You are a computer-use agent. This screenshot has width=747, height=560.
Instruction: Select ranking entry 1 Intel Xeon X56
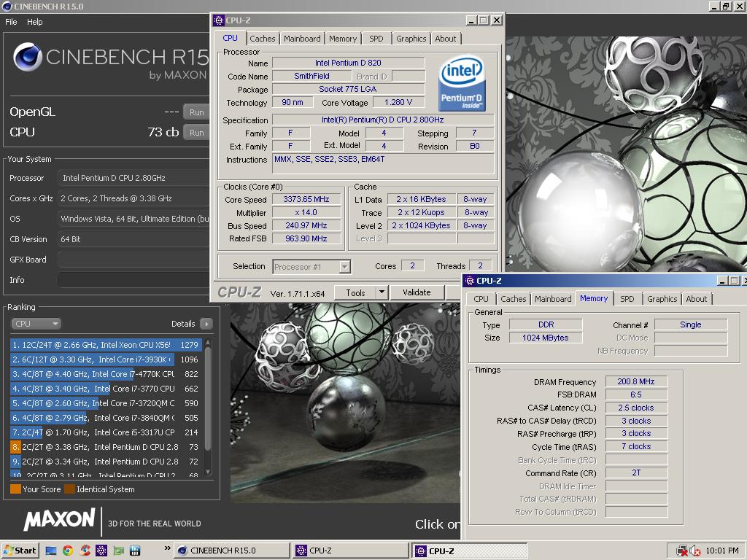click(106, 345)
